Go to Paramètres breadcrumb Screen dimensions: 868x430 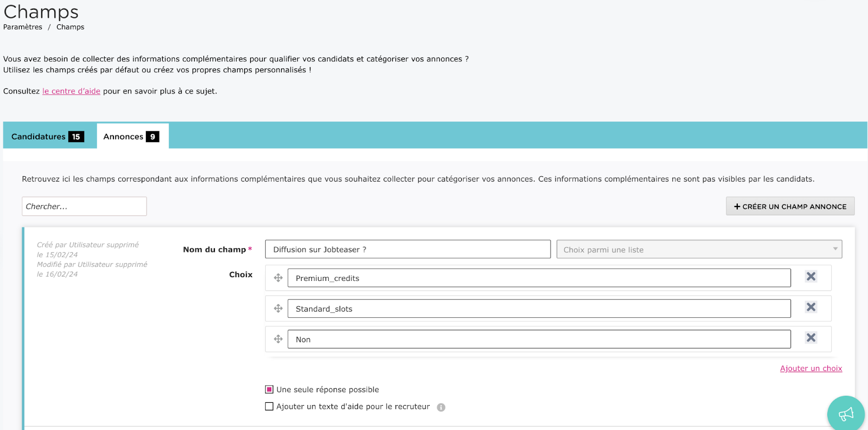click(23, 27)
